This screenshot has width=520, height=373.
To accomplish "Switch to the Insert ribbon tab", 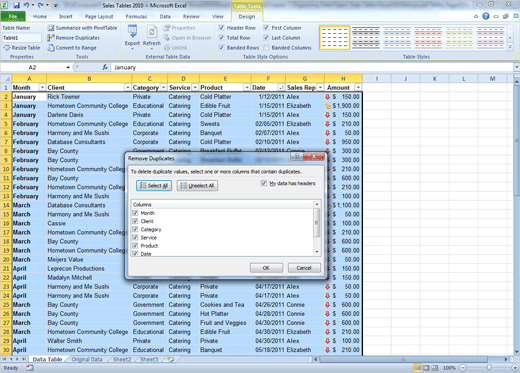I will (x=66, y=16).
